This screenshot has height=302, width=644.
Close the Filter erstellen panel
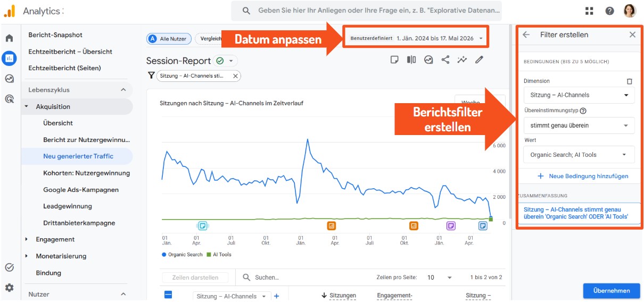pos(632,35)
